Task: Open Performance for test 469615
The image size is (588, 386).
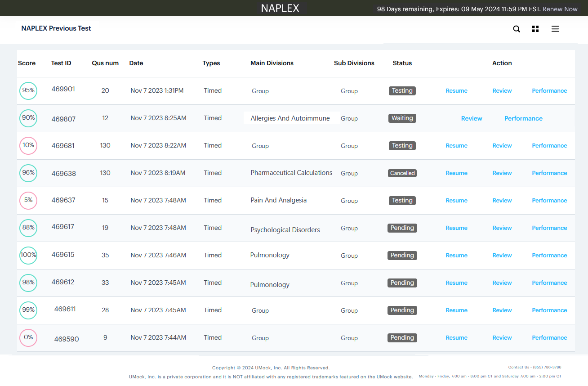Action: pyautogui.click(x=549, y=256)
